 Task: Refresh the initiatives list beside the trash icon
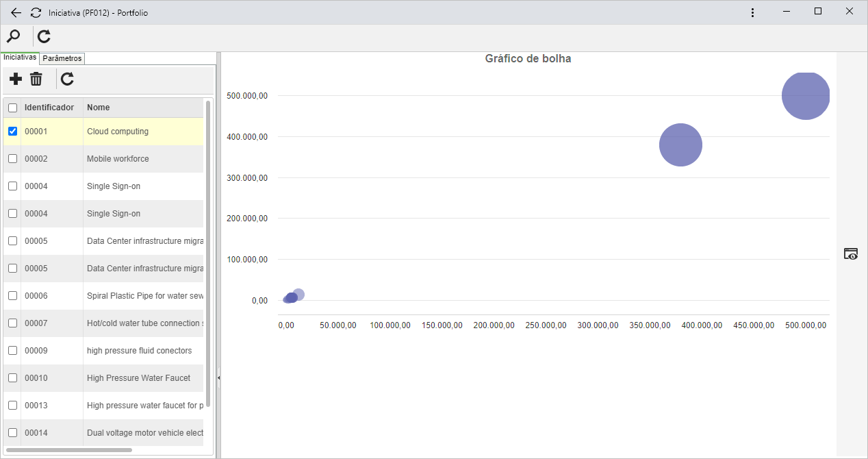(67, 79)
